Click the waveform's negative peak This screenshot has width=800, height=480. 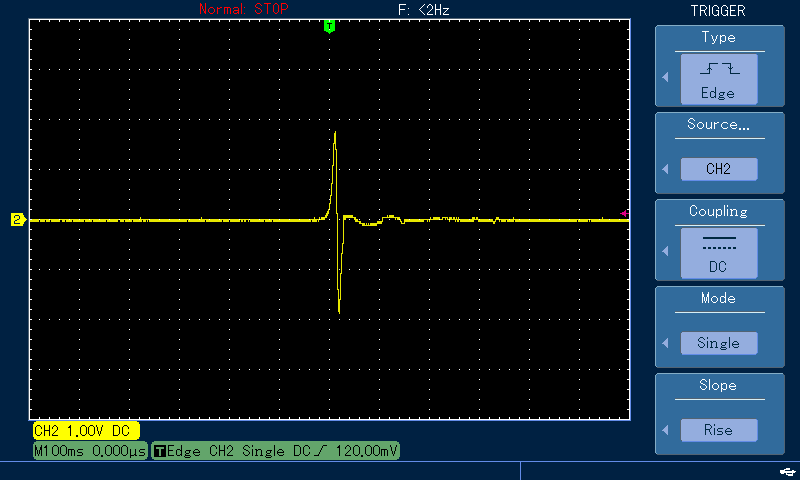point(339,311)
